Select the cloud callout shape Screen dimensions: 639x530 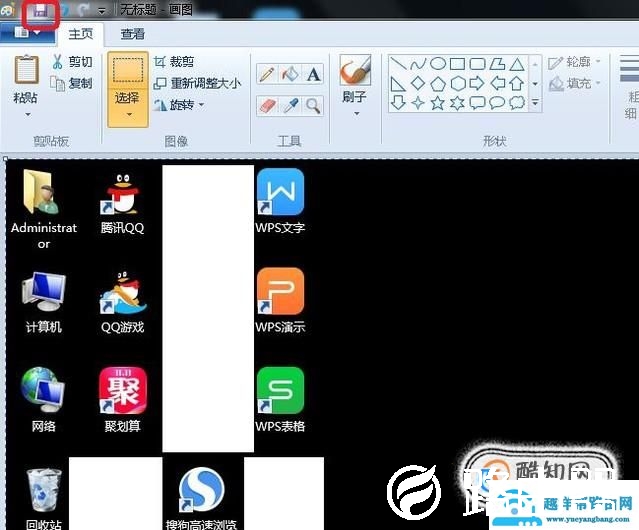tap(517, 103)
